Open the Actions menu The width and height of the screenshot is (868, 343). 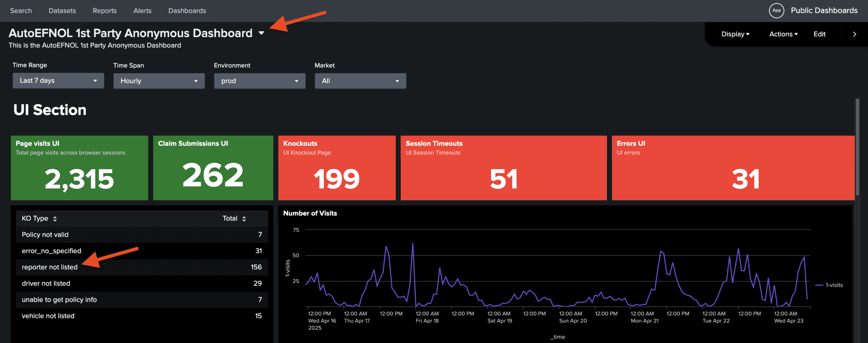tap(783, 34)
